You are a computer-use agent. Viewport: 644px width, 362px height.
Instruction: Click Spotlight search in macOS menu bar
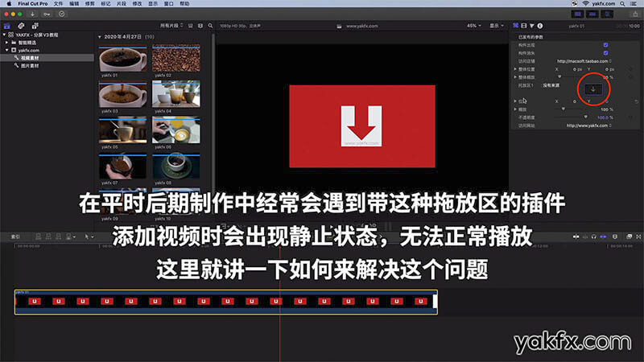[622, 3]
